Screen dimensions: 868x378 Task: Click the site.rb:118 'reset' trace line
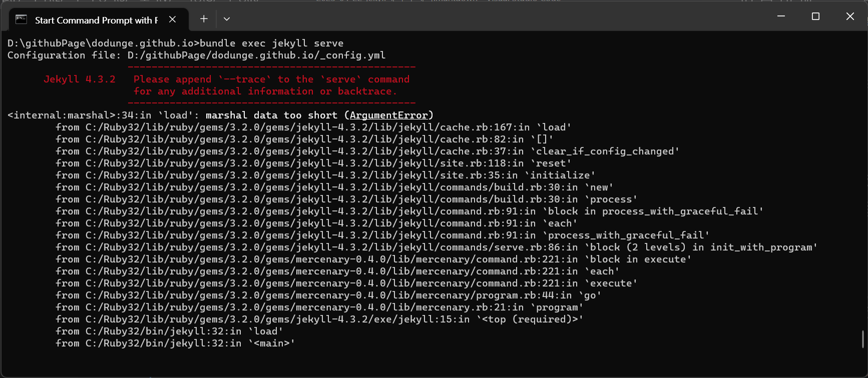point(313,163)
